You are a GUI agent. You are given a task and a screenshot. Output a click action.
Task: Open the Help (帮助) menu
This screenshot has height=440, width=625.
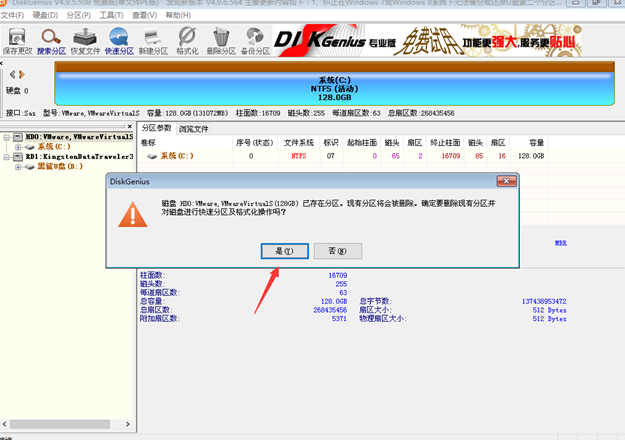pyautogui.click(x=178, y=15)
